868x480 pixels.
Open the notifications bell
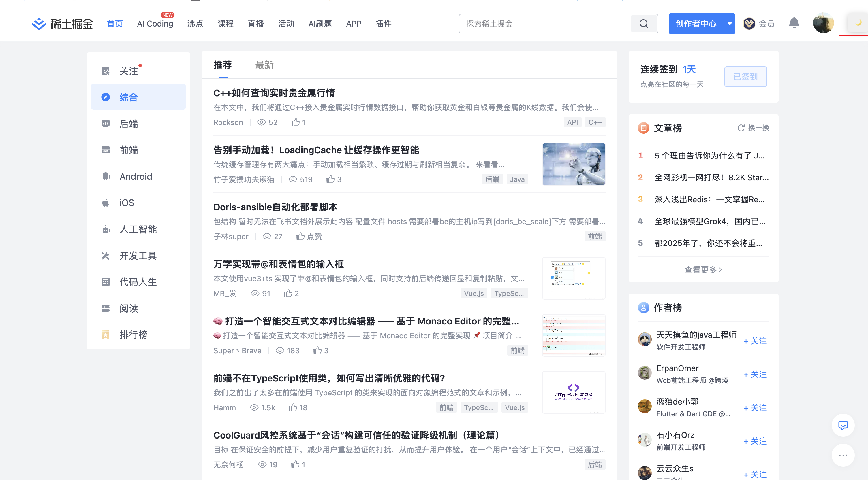[794, 23]
